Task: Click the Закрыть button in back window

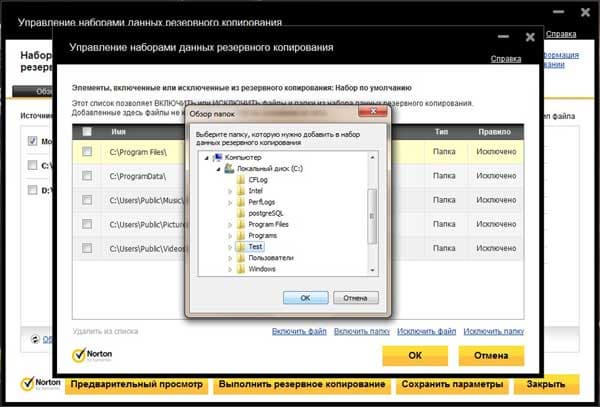Action: (x=546, y=384)
